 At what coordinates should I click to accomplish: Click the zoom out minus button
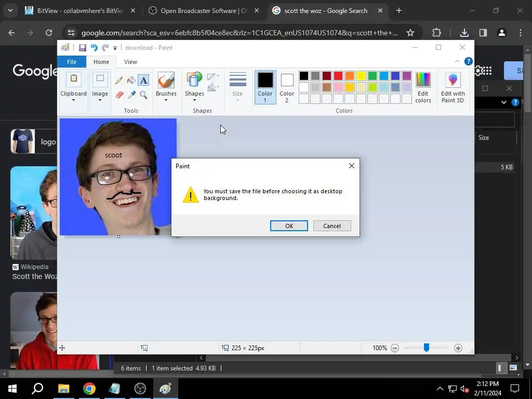pos(395,348)
